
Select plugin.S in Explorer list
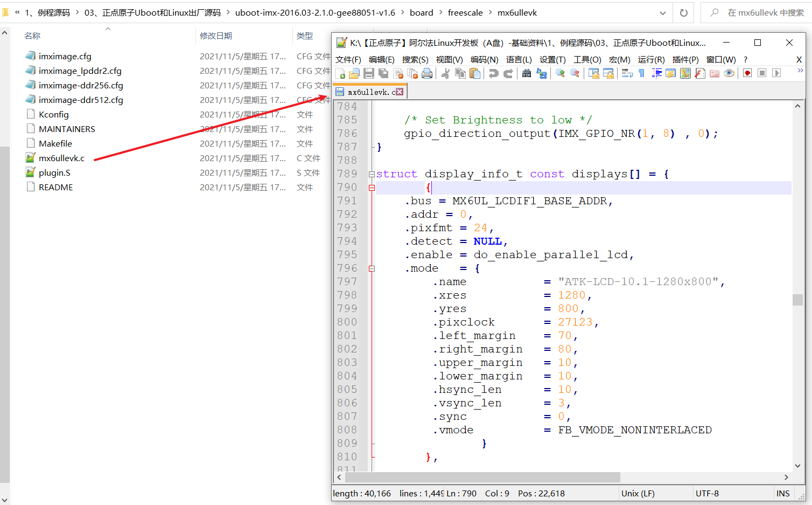point(54,172)
